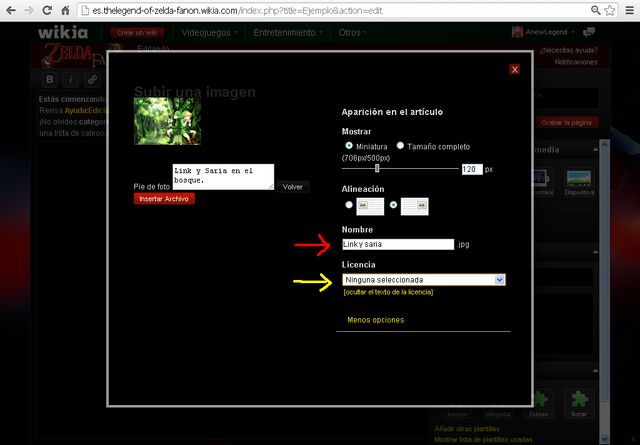Click the right panel scrollbar up arrow
Screen dimensions: 640x445
click(x=604, y=144)
